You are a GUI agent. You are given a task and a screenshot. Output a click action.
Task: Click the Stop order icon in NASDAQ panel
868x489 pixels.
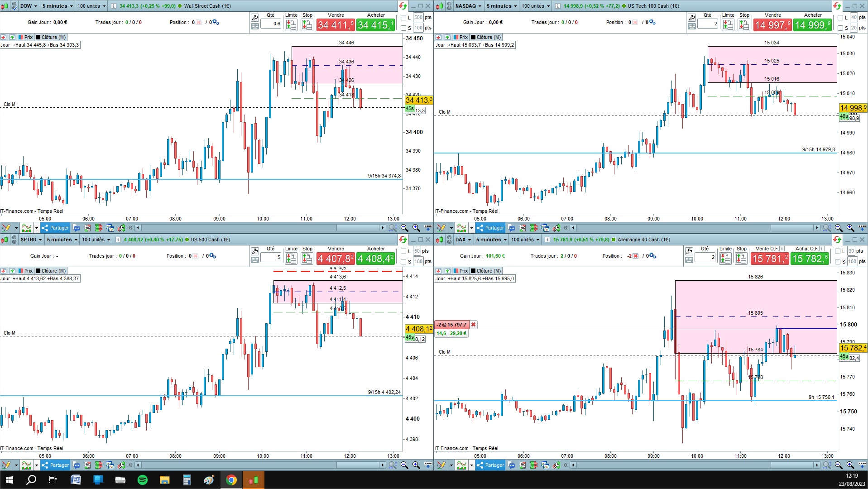tap(743, 25)
